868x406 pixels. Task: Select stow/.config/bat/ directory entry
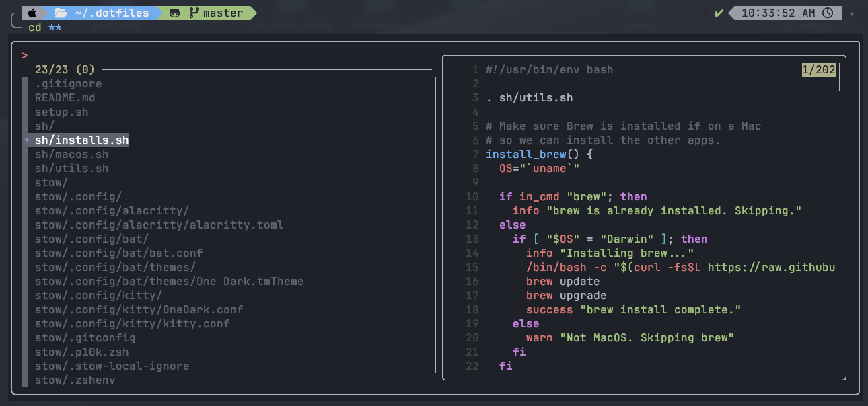92,239
